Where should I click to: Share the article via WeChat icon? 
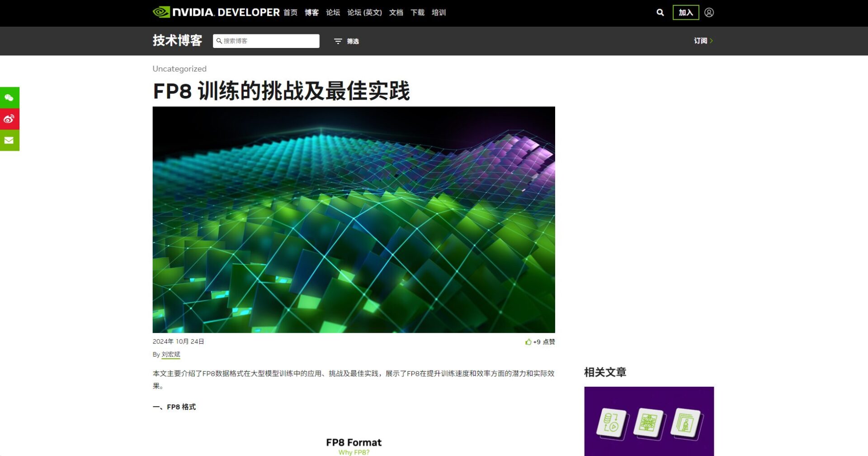pos(9,97)
